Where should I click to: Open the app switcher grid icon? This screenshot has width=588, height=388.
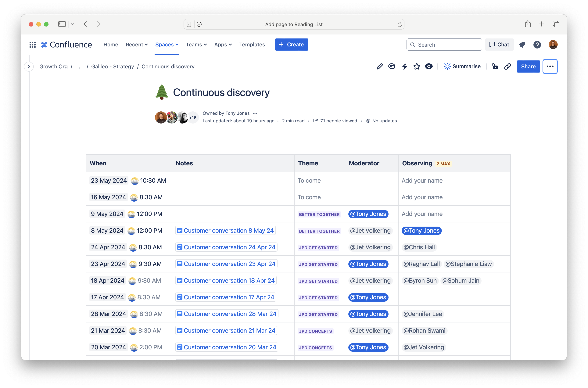pos(32,45)
